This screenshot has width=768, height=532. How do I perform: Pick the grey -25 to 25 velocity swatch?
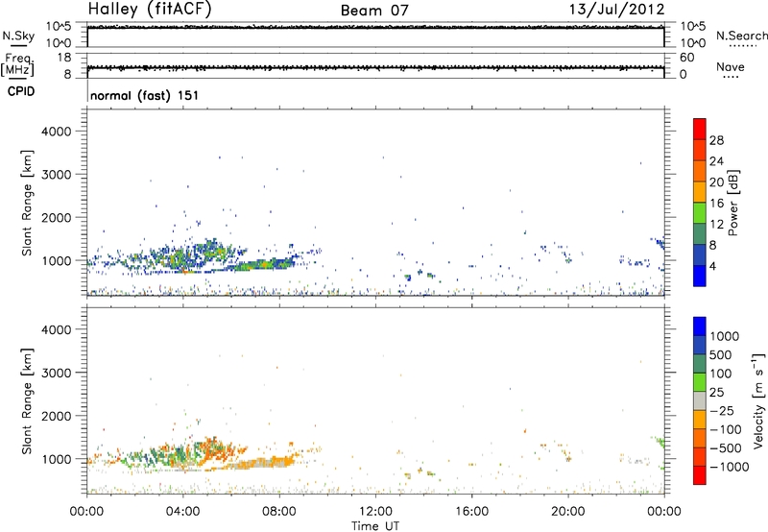tap(700, 401)
